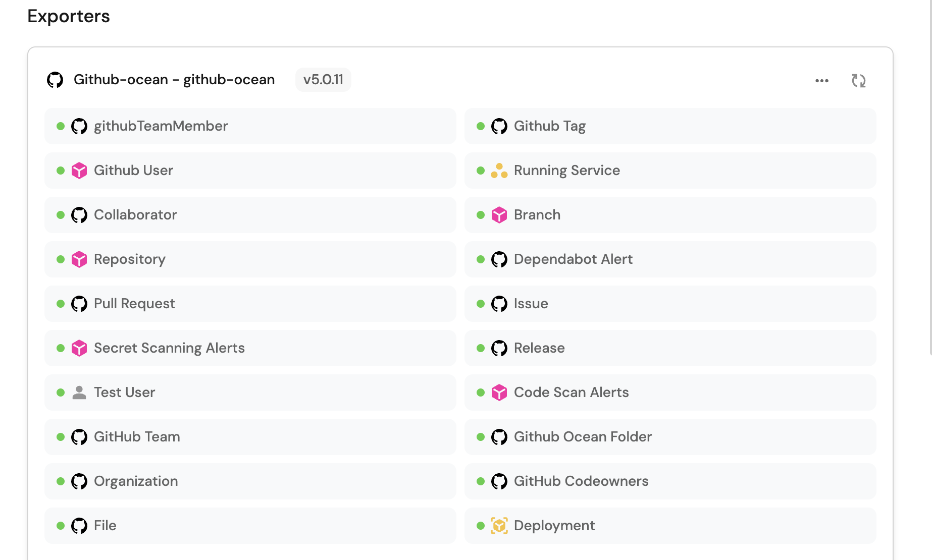Screen dimensions: 932x560
Task: Select the GitHub Codeowners entry
Action: point(670,481)
